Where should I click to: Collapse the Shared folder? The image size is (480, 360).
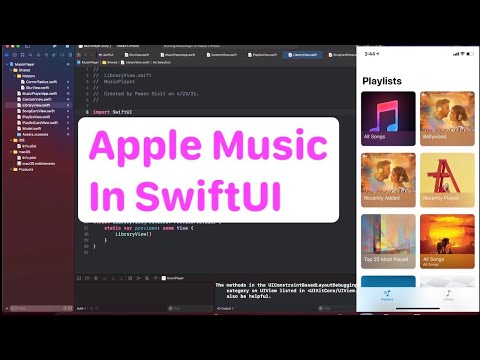(x=11, y=70)
